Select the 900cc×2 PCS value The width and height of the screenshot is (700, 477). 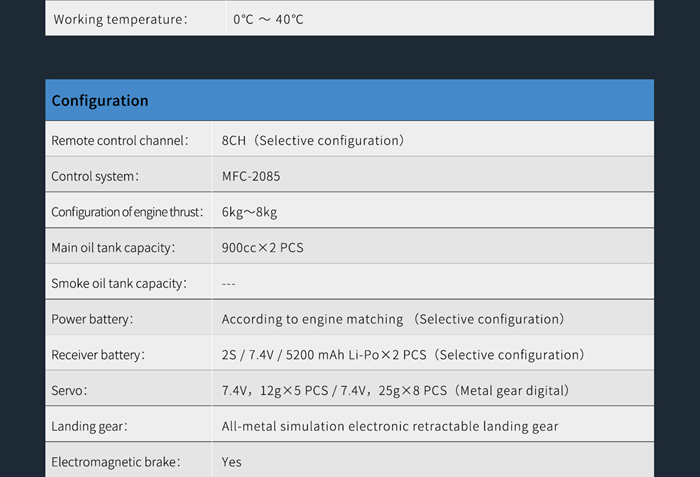[262, 248]
